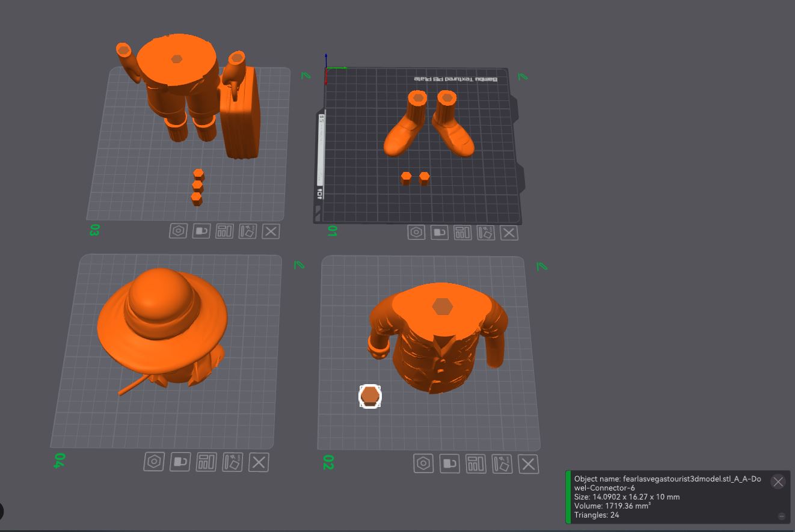The image size is (795, 532).
Task: Toggle the lock on plate 01
Action: click(x=440, y=233)
